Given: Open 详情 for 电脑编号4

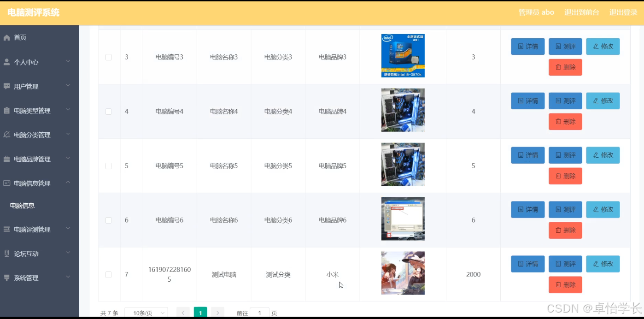Looking at the screenshot, I should pyautogui.click(x=528, y=101).
